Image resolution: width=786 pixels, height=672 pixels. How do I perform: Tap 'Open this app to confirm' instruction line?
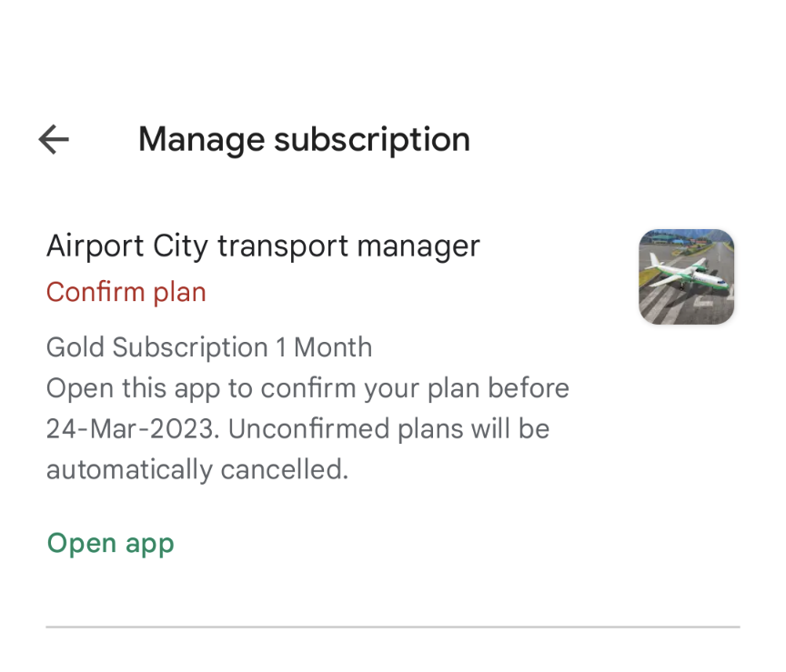307,388
